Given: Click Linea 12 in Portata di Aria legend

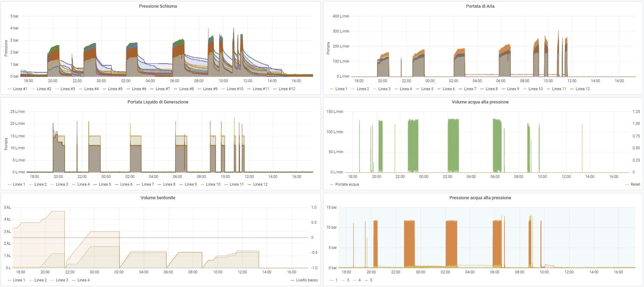Looking at the screenshot, I should tap(583, 89).
